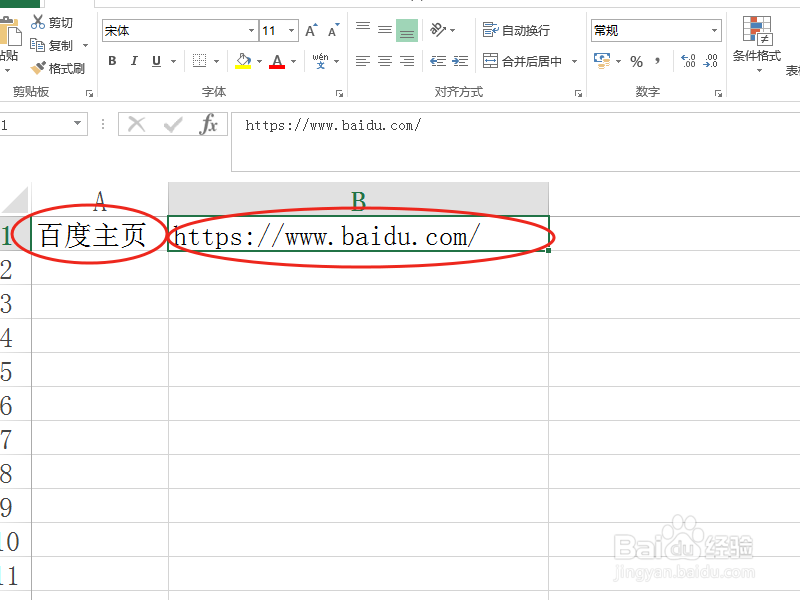Select row 8 header
800x600 pixels.
click(x=15, y=472)
